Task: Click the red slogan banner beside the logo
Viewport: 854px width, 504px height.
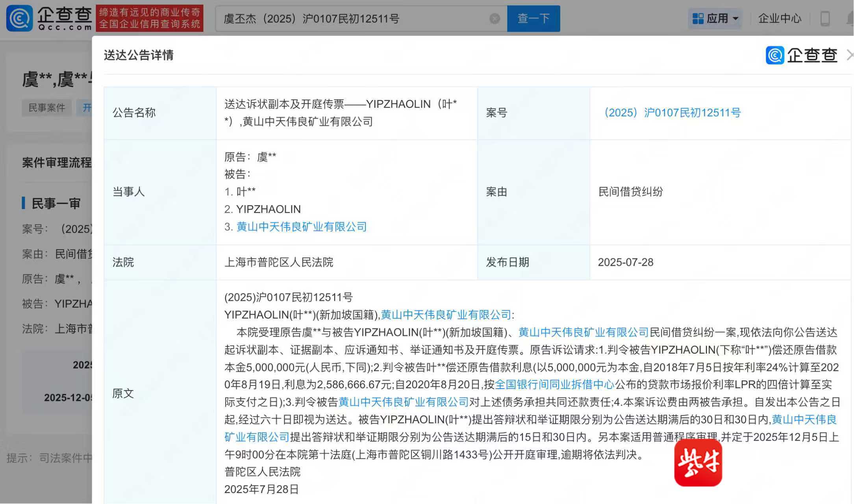Action: (x=150, y=18)
